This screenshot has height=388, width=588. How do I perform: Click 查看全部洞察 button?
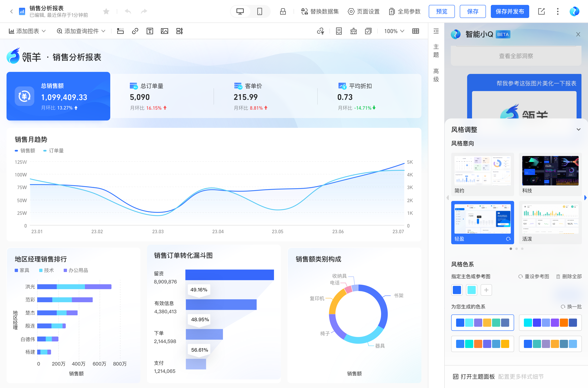pyautogui.click(x=516, y=56)
